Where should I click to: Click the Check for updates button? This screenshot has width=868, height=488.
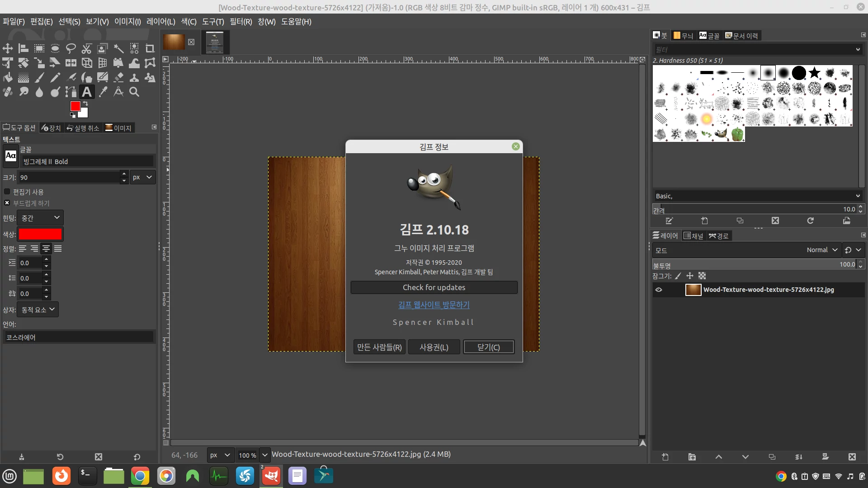click(x=434, y=287)
